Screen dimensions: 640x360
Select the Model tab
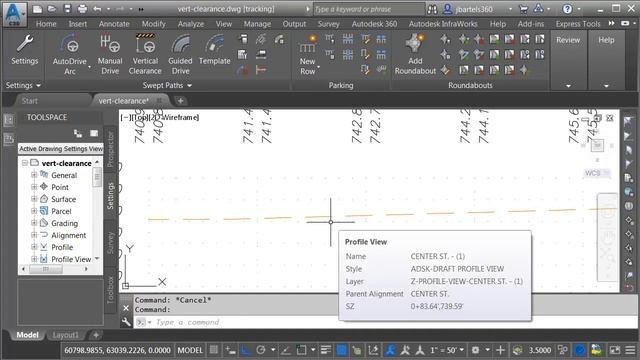27,335
